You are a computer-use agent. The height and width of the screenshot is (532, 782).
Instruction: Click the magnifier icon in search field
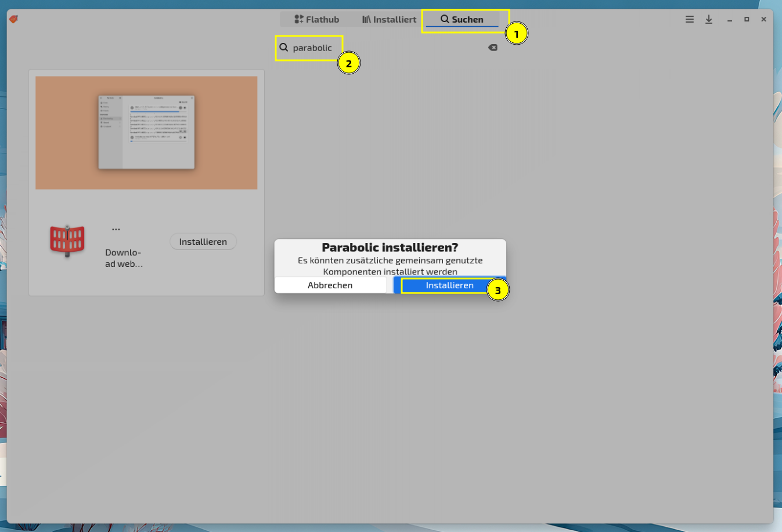pyautogui.click(x=283, y=48)
